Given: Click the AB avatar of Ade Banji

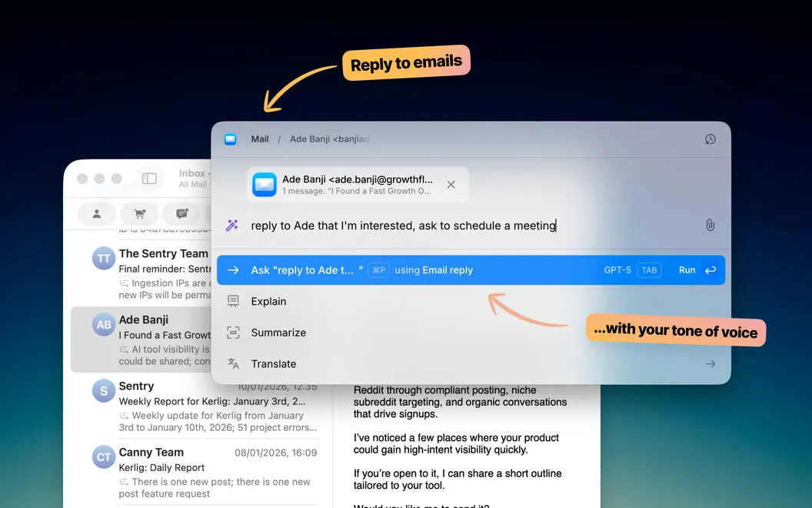Looking at the screenshot, I should [x=104, y=325].
